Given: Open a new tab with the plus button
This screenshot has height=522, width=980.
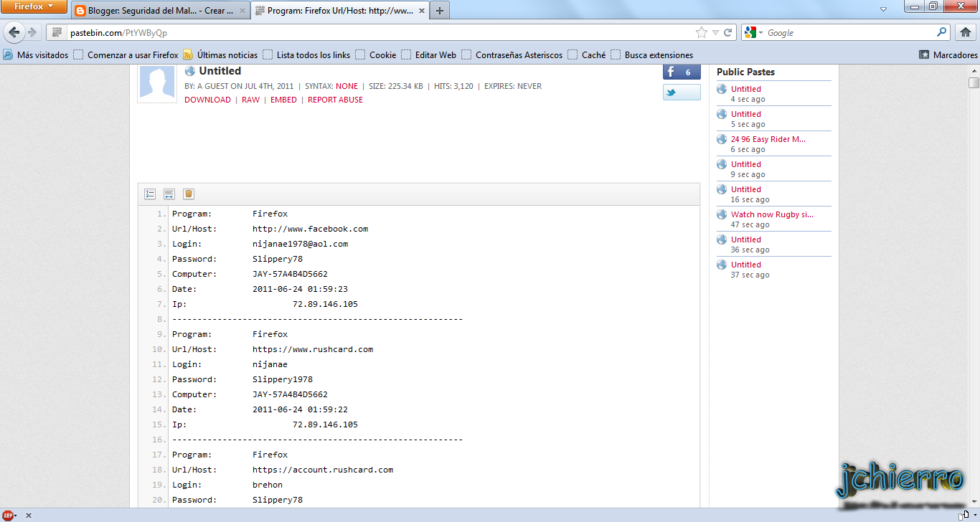Looking at the screenshot, I should point(439,11).
